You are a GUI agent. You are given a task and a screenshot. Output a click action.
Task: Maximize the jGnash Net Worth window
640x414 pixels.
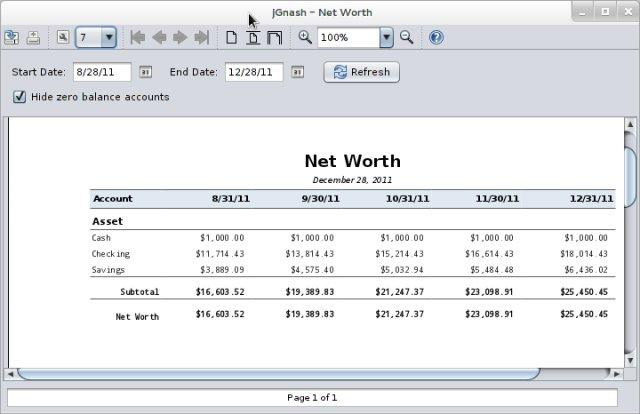[605, 12]
